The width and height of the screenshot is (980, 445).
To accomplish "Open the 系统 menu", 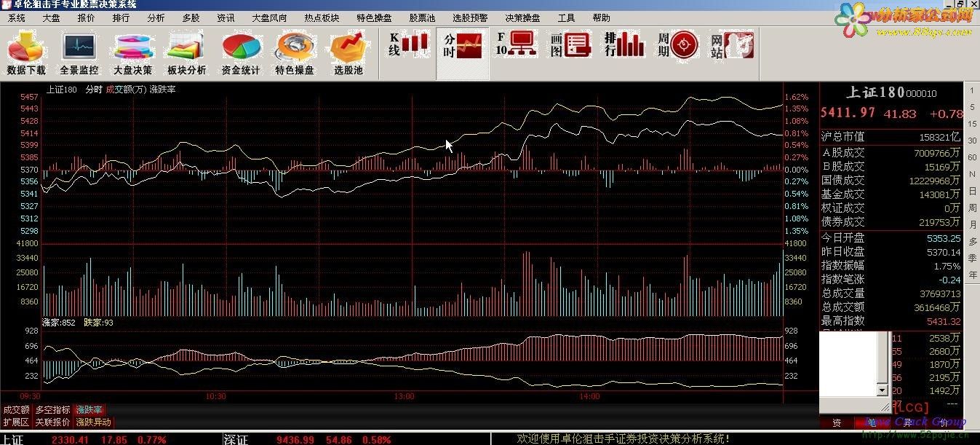I will [x=16, y=17].
